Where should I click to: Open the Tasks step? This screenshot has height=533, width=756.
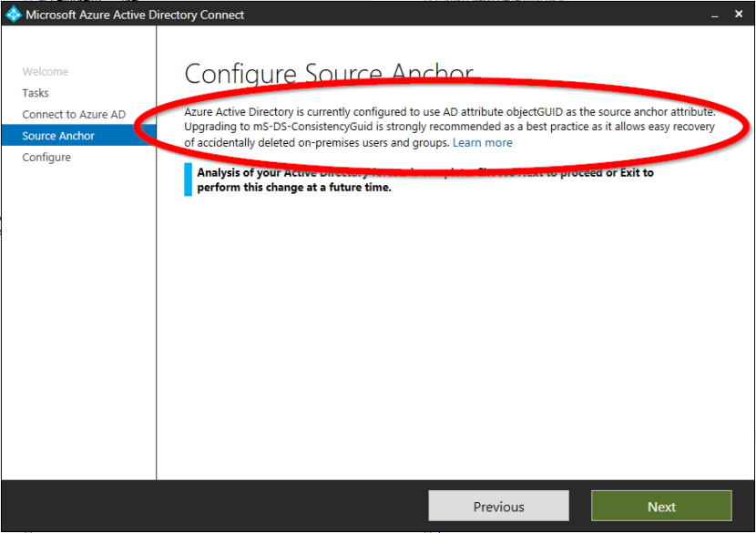pos(35,92)
